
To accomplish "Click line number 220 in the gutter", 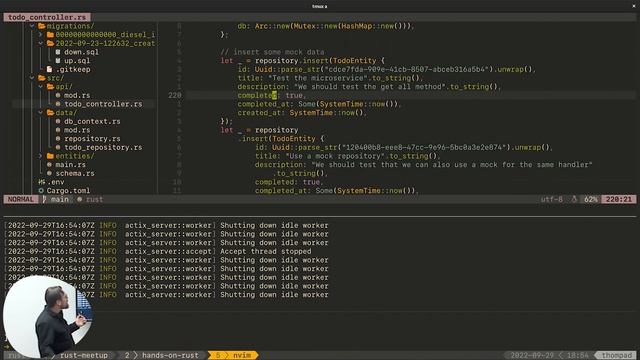I will 175,95.
